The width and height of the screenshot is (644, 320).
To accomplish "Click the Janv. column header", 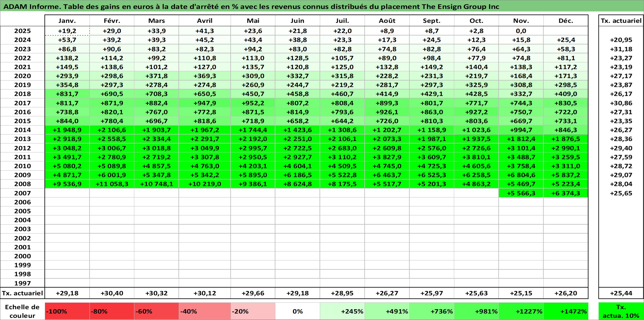I will point(67,21).
